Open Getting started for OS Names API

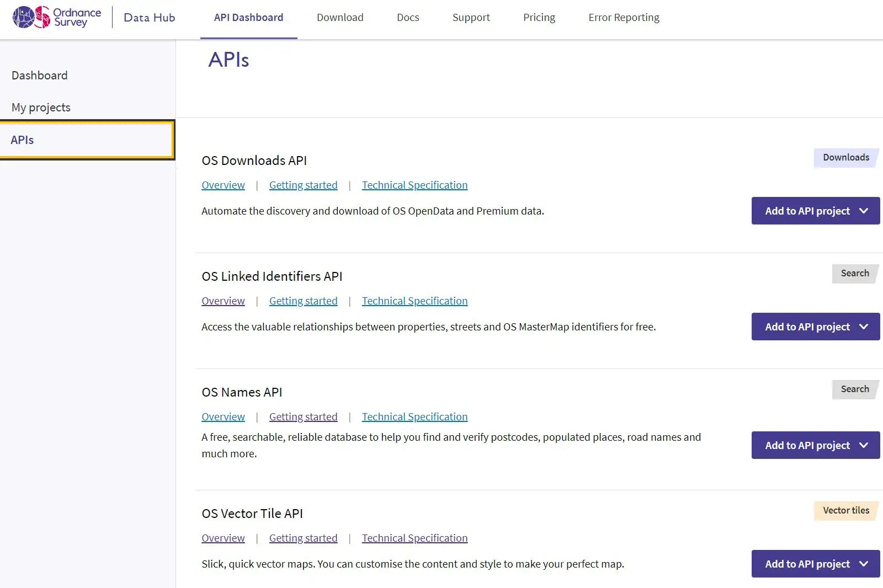click(x=303, y=417)
